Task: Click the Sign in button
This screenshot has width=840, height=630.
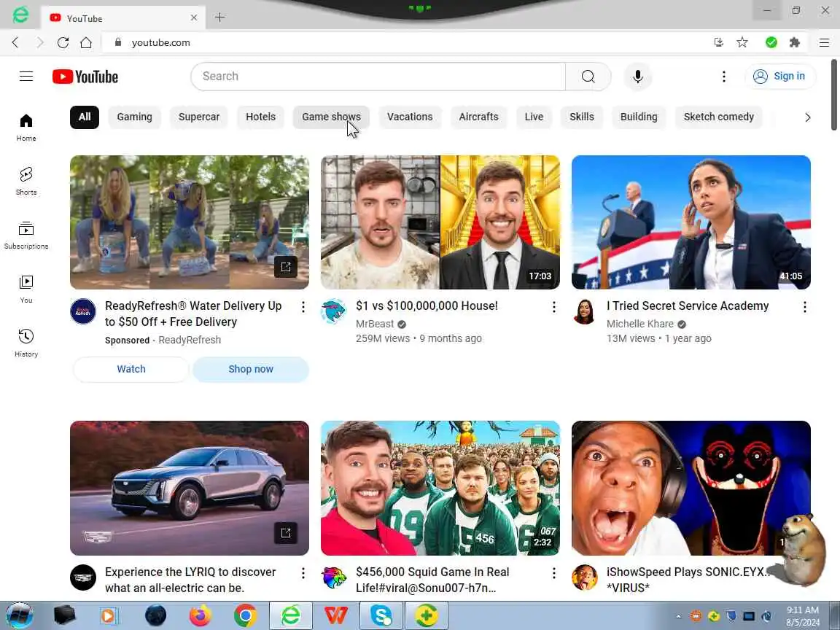Action: (780, 76)
